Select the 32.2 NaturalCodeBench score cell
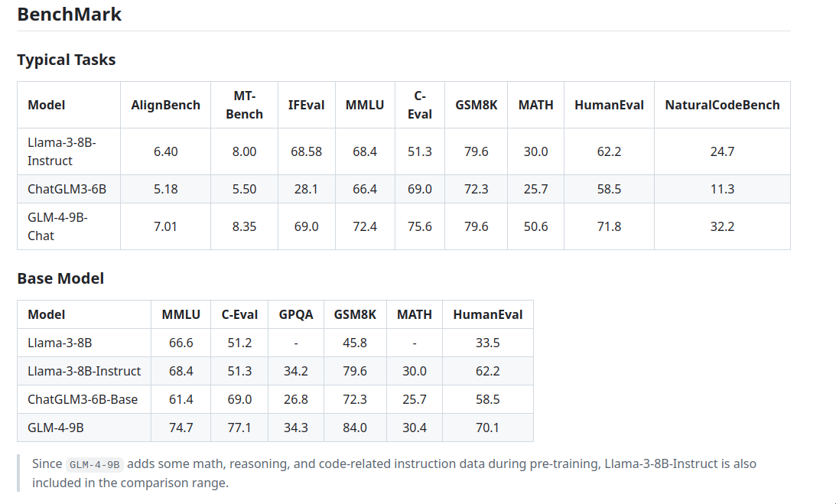 [x=722, y=226]
